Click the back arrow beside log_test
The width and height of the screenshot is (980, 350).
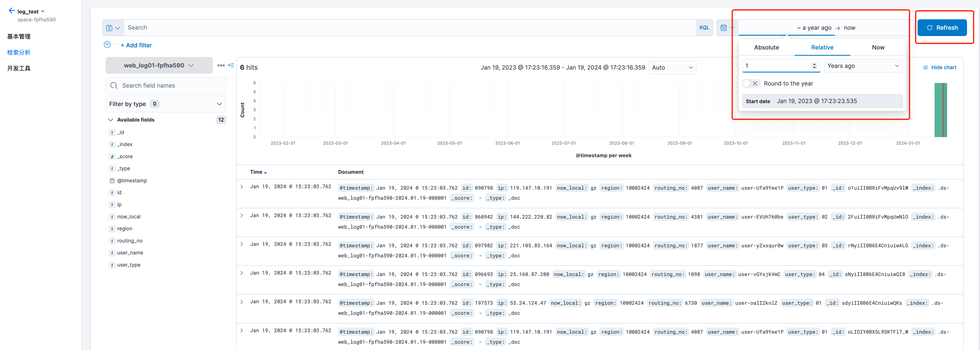[x=12, y=11]
